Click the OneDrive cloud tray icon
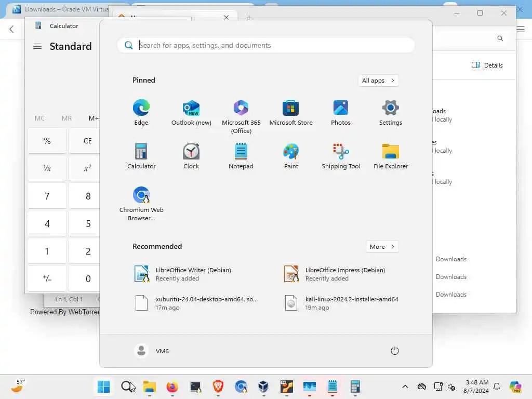 click(x=422, y=387)
